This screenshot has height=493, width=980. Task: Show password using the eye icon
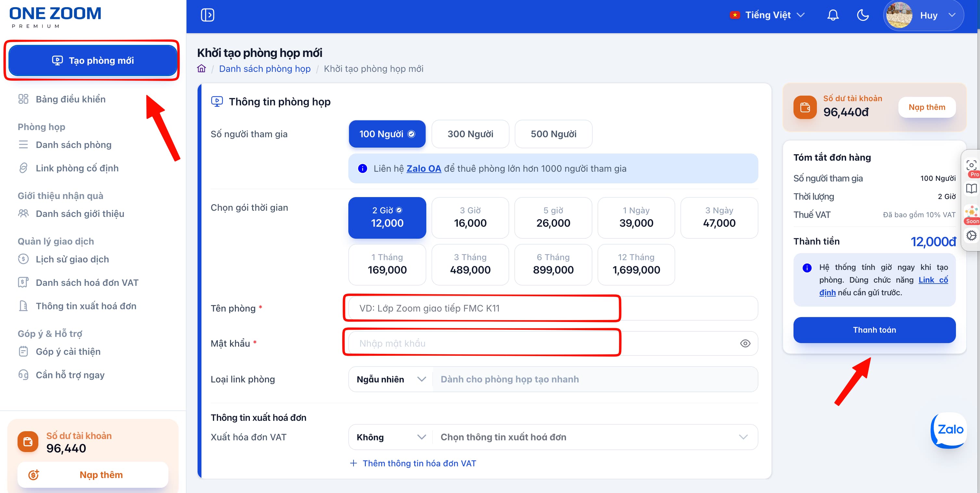click(745, 343)
